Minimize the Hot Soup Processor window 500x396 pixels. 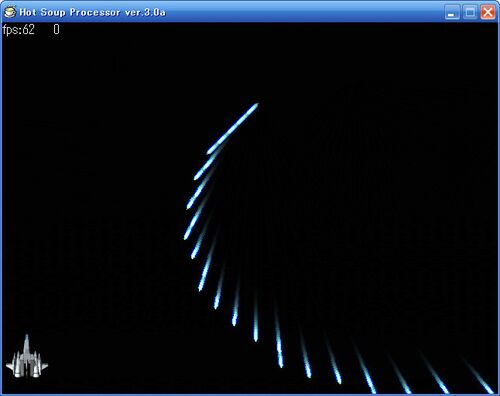[452, 12]
